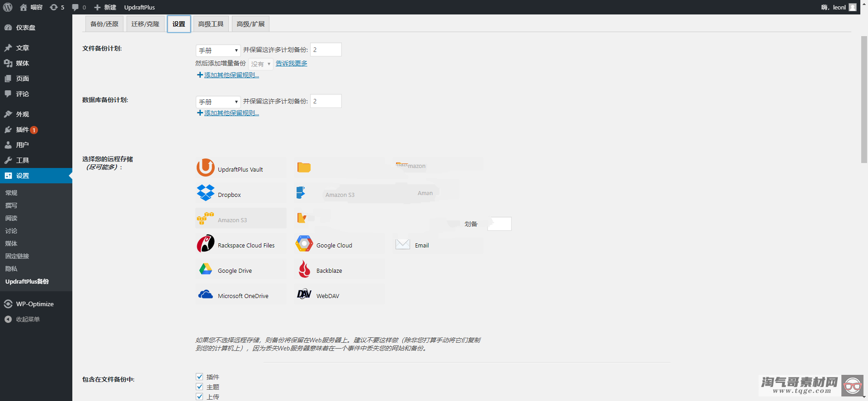Screen dimensions: 868x401
Task: Open the files backup schedule dropdown
Action: coord(218,51)
